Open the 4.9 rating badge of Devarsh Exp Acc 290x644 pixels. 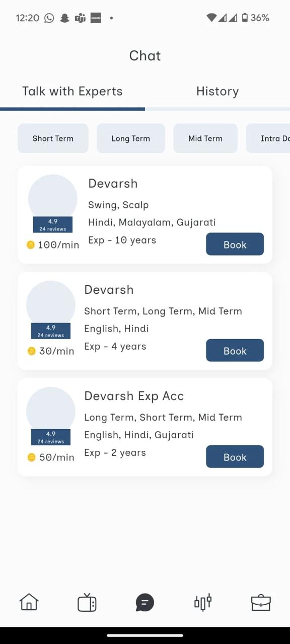point(51,437)
